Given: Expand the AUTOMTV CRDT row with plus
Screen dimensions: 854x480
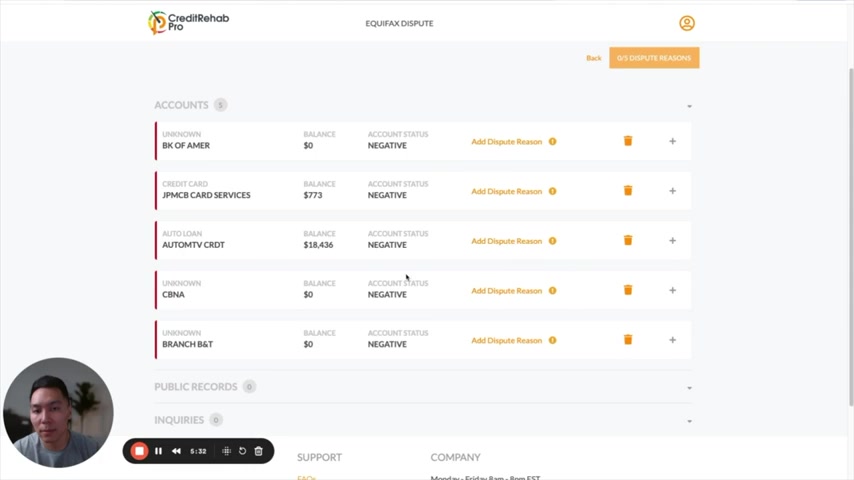Looking at the screenshot, I should pyautogui.click(x=673, y=240).
